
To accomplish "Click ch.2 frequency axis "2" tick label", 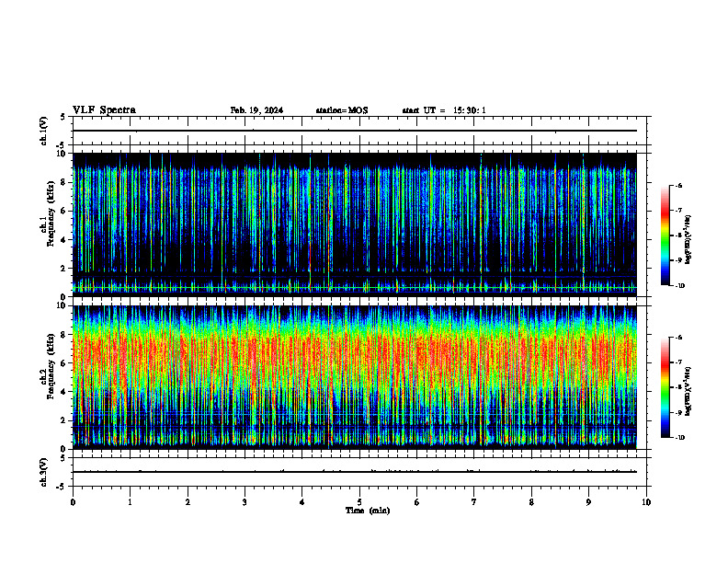I will [x=64, y=420].
